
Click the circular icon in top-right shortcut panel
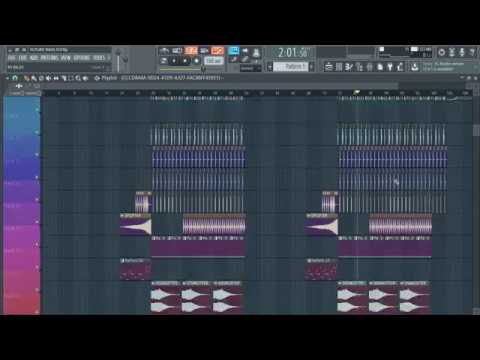[x=442, y=52]
